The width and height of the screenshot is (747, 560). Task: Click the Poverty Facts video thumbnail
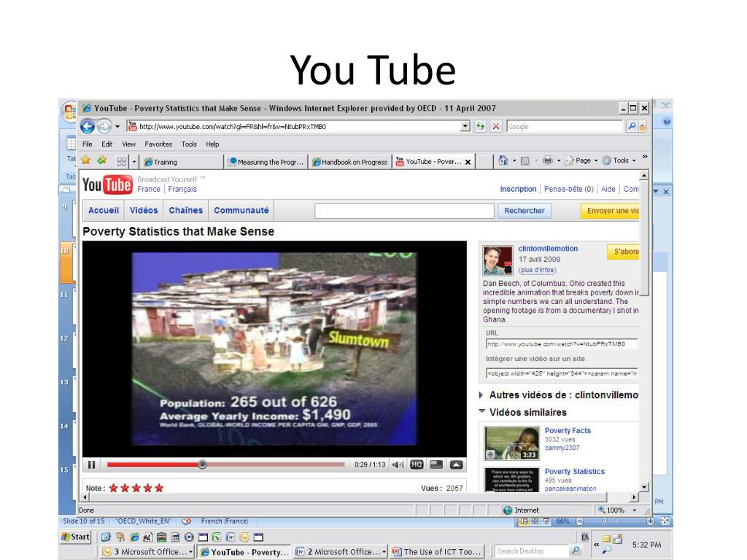511,443
